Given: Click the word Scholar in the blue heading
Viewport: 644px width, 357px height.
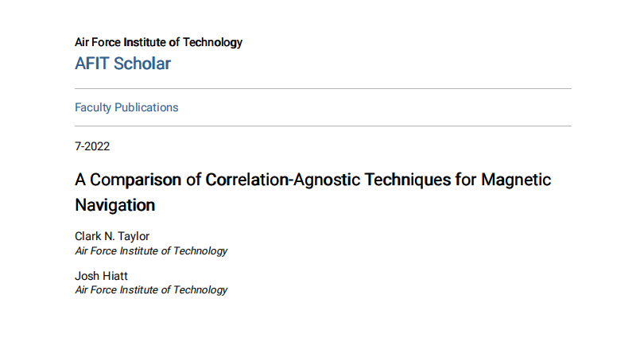Looking at the screenshot, I should tap(142, 64).
